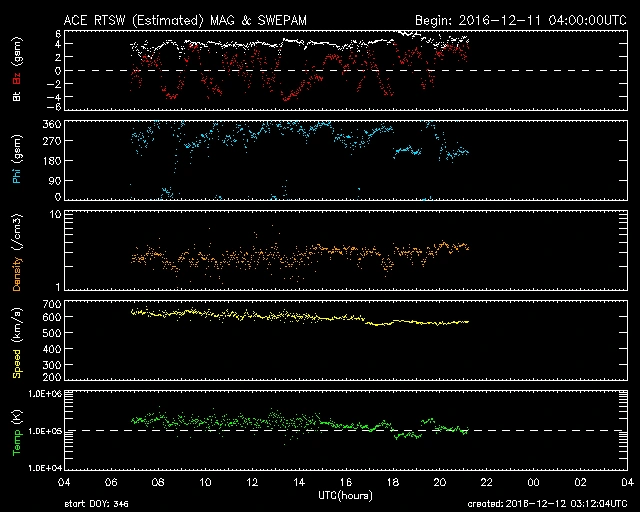640x512 pixels.
Task: Click the '600' tick on the Speed axis
Action: 52,317
